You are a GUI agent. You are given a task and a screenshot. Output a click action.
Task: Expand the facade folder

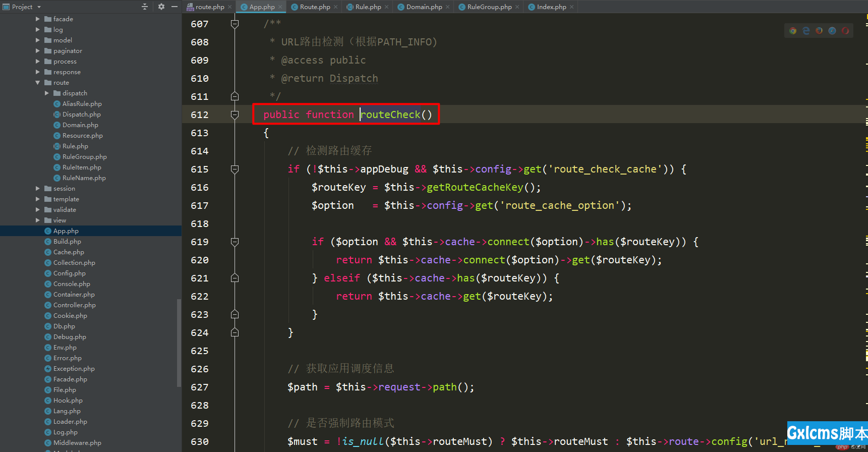[x=38, y=19]
